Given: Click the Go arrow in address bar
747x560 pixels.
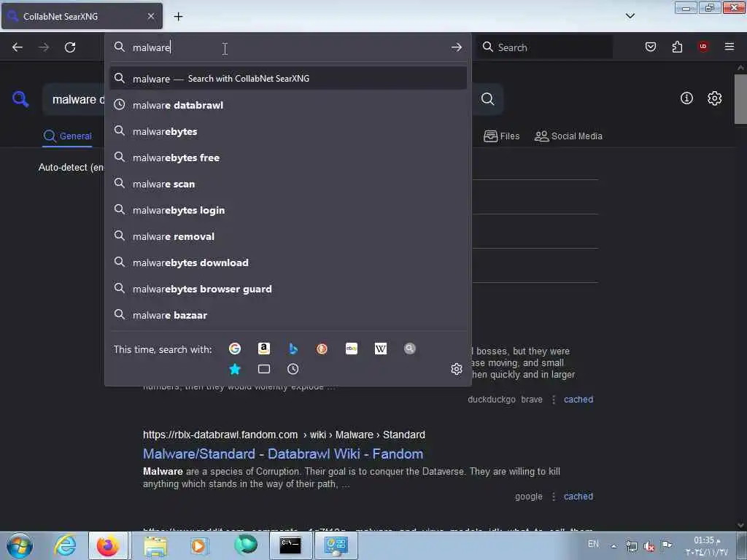Looking at the screenshot, I should pyautogui.click(x=457, y=47).
